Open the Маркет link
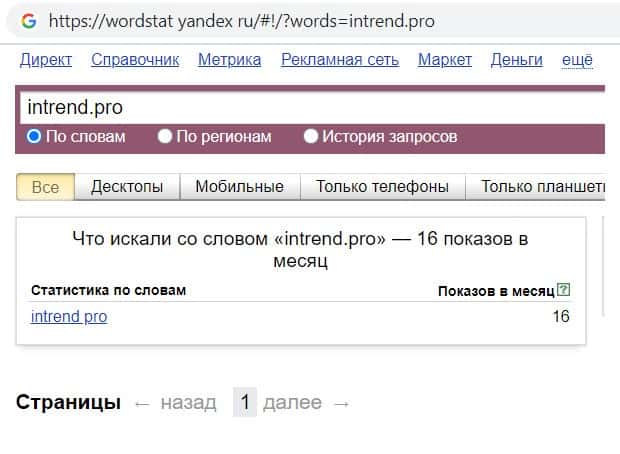This screenshot has width=620, height=454. tap(445, 60)
